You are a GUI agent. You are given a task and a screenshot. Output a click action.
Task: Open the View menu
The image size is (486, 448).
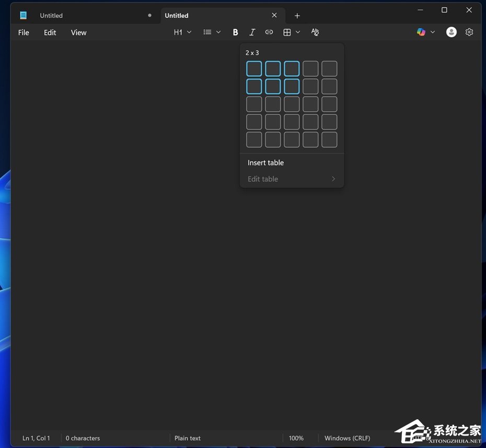click(x=79, y=32)
